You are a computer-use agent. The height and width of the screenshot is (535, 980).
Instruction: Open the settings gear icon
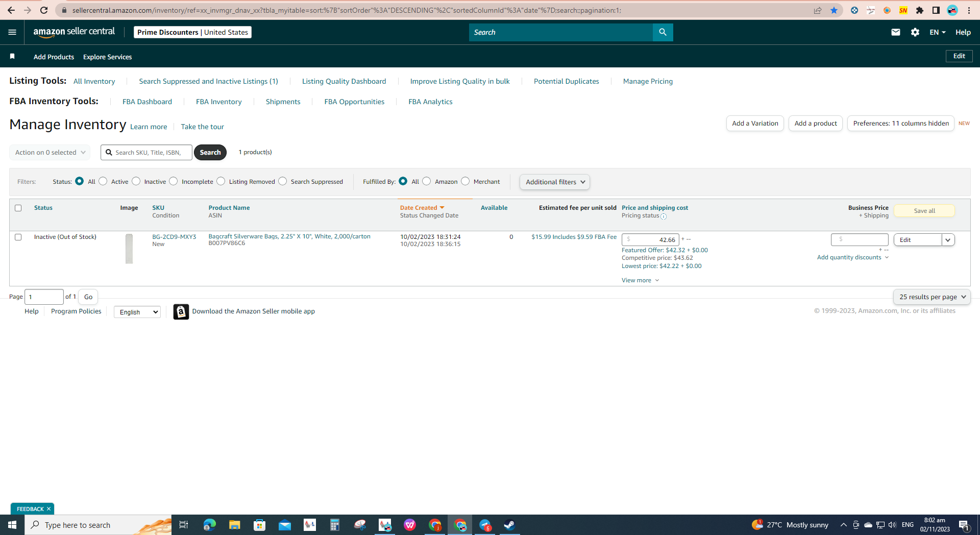tap(915, 32)
